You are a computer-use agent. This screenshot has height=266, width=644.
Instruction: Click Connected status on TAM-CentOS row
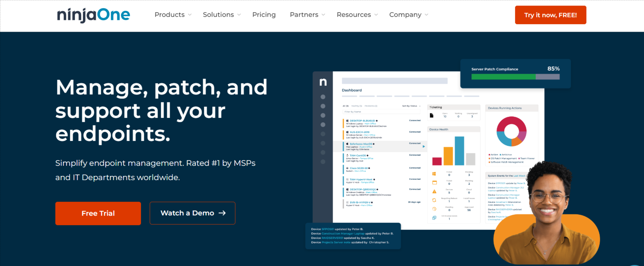[415, 155]
